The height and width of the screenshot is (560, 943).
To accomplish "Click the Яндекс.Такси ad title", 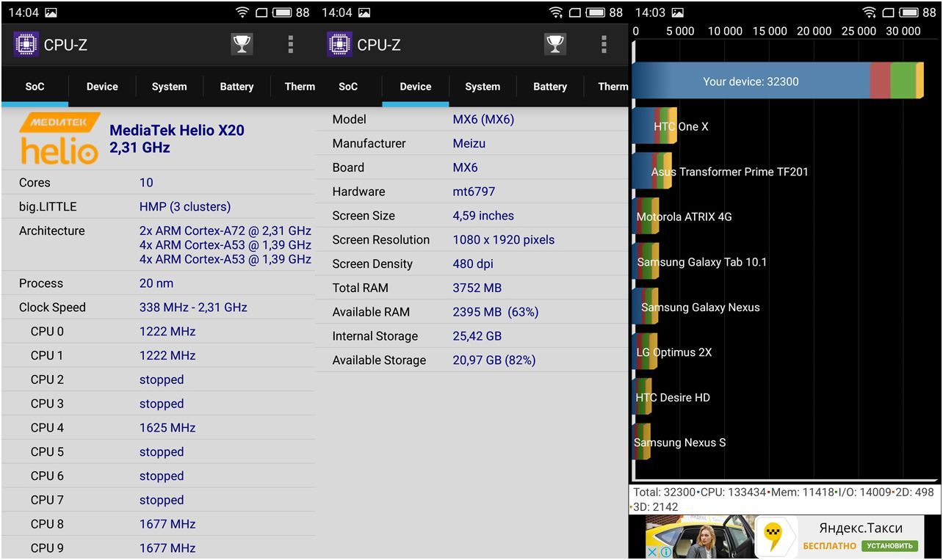I will (861, 528).
